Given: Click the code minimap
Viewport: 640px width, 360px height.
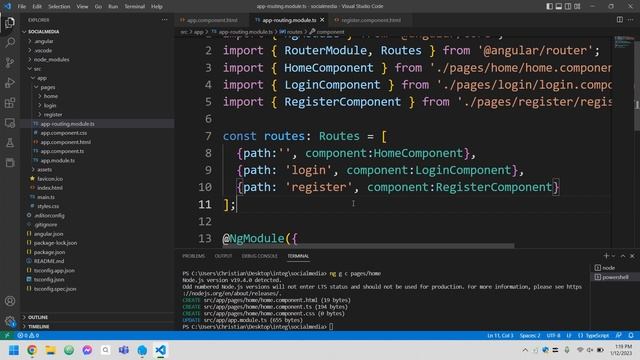Looking at the screenshot, I should (x=623, y=42).
